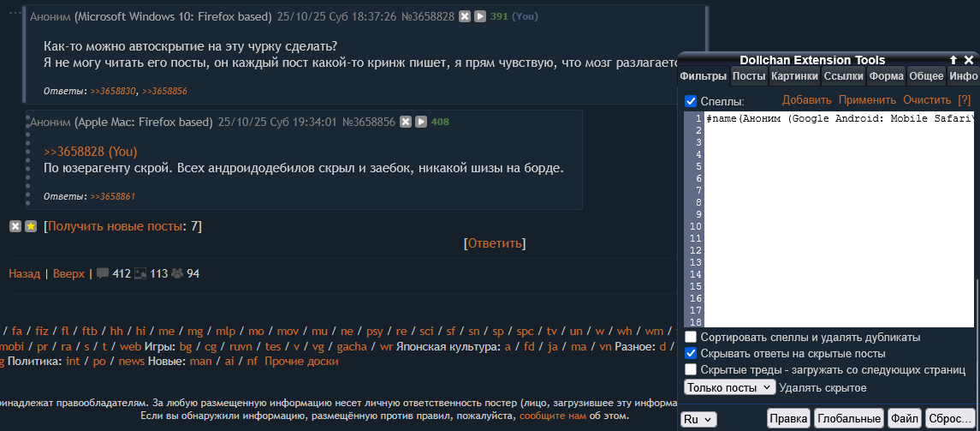
Task: Switch to the Фильтры tab
Action: [704, 76]
